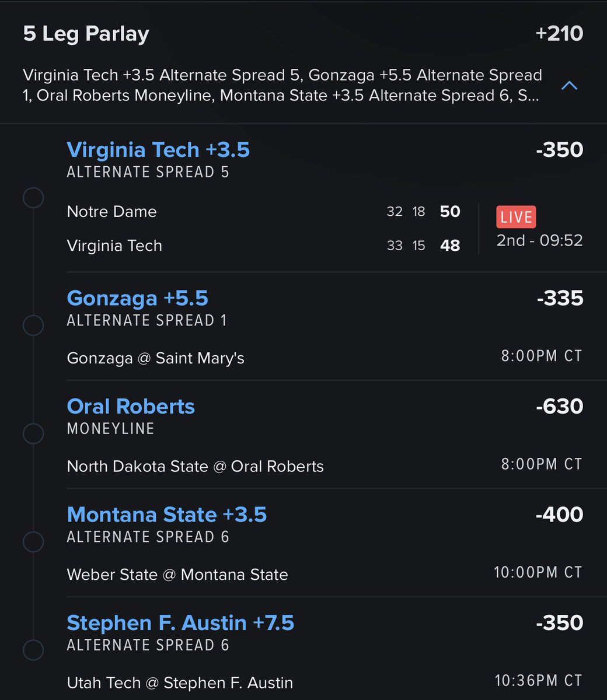
Task: Click the Virginia Tech leg status circle
Action: click(x=33, y=198)
